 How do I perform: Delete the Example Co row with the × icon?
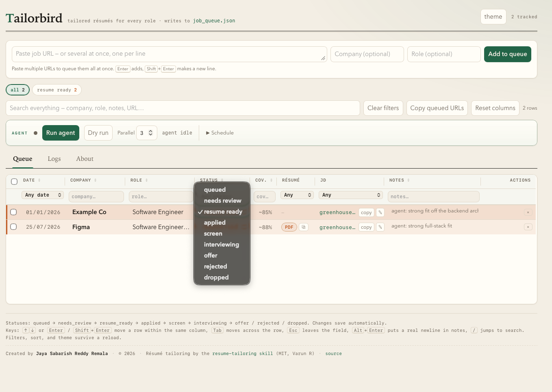[x=528, y=212]
